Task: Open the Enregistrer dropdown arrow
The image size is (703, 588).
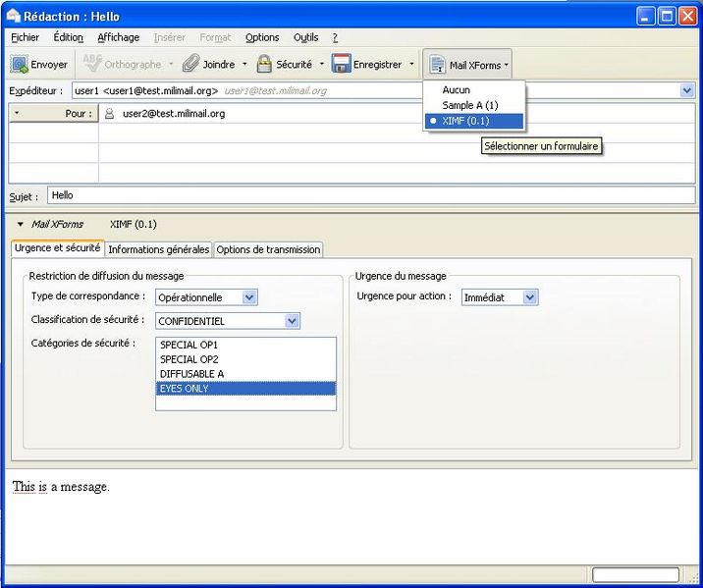Action: coord(411,64)
